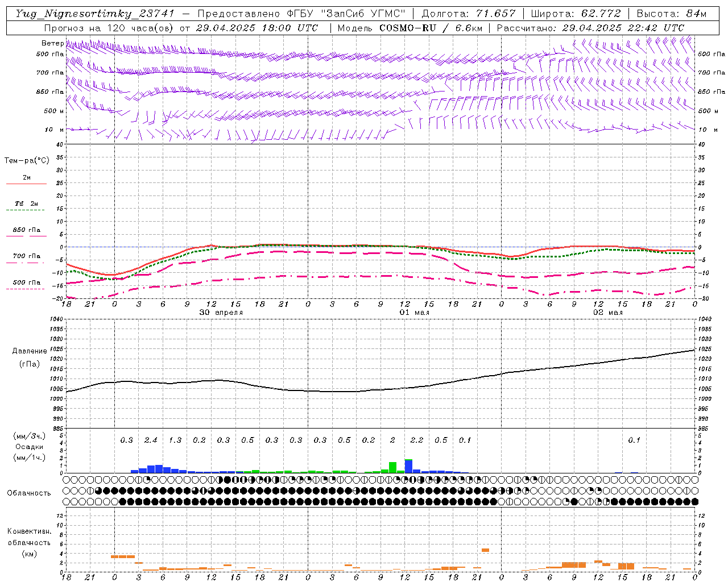Click the 30 апреля date label
728x582 pixels.
pyautogui.click(x=221, y=313)
